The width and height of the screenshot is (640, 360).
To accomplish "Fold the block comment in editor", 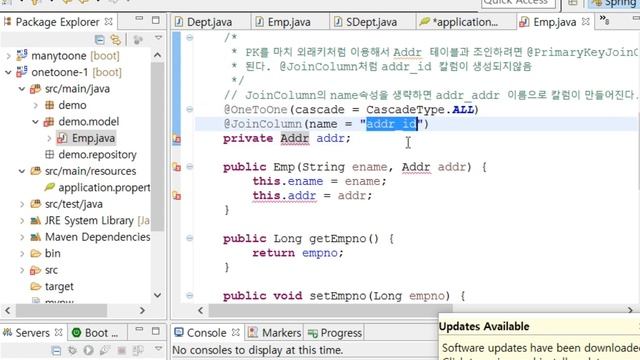I will click(x=189, y=38).
